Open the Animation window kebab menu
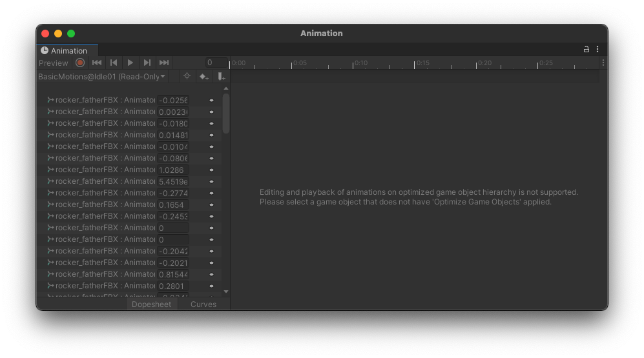Viewport: 644px width, 358px height. [x=597, y=49]
